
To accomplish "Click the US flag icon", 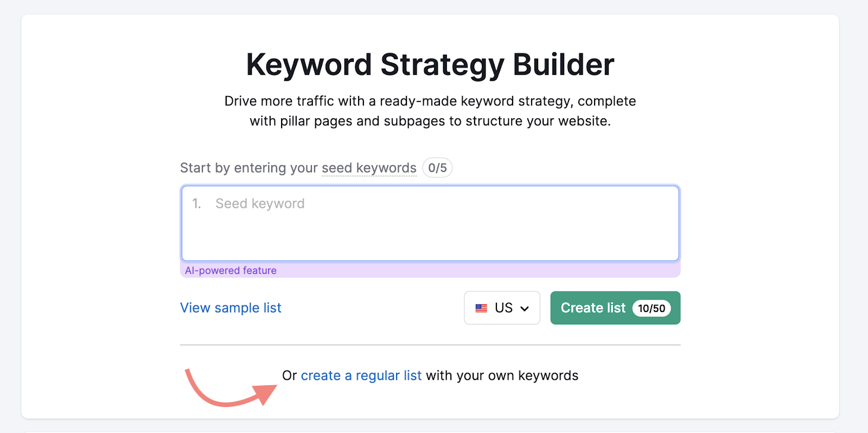I will (x=481, y=308).
